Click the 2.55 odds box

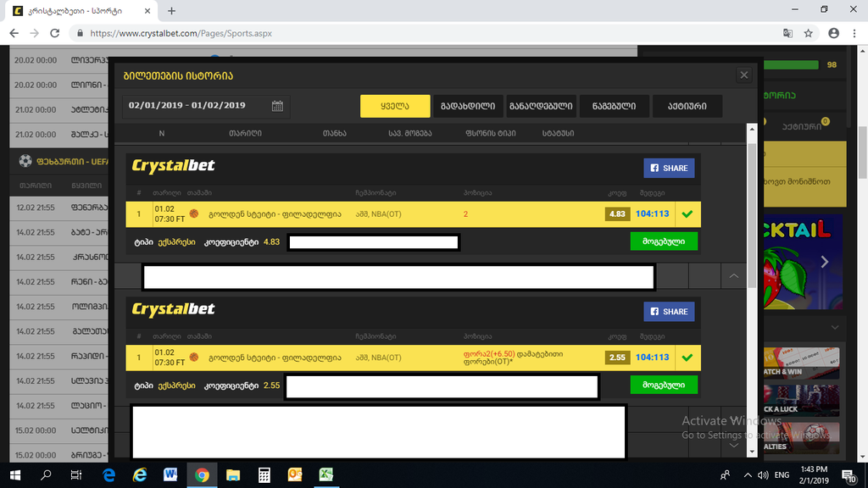(617, 358)
